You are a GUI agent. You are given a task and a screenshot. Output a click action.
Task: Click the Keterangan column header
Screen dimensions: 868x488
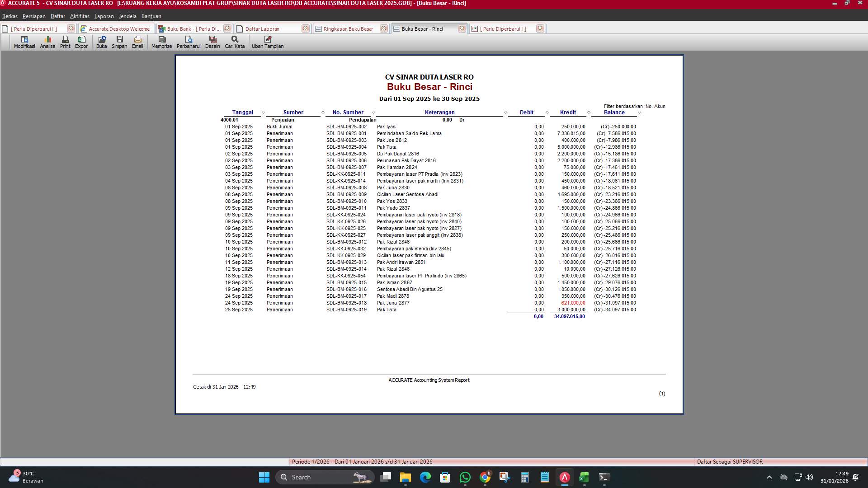(x=439, y=113)
